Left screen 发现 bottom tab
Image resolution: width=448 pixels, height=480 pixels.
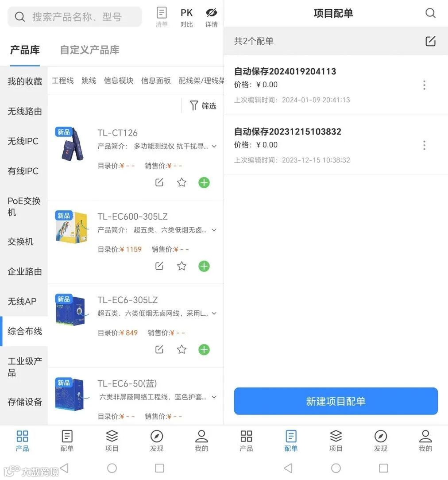(x=157, y=441)
